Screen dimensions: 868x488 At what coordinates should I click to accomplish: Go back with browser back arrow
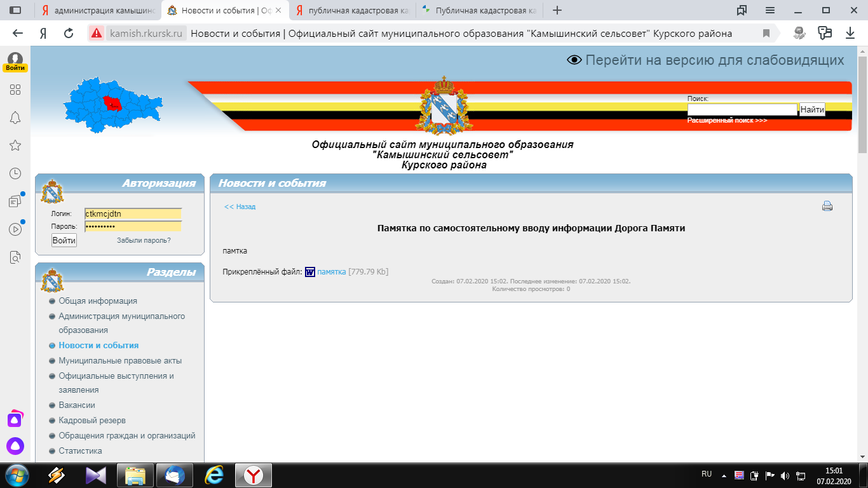click(x=18, y=34)
